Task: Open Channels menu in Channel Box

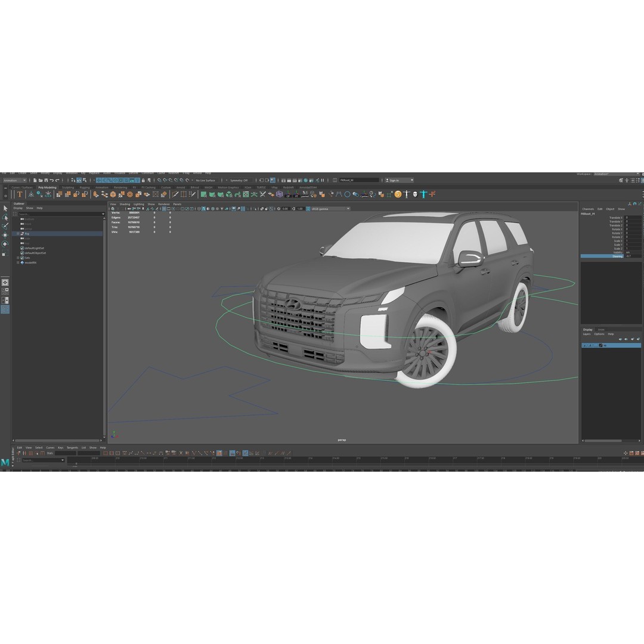Action: [x=588, y=209]
